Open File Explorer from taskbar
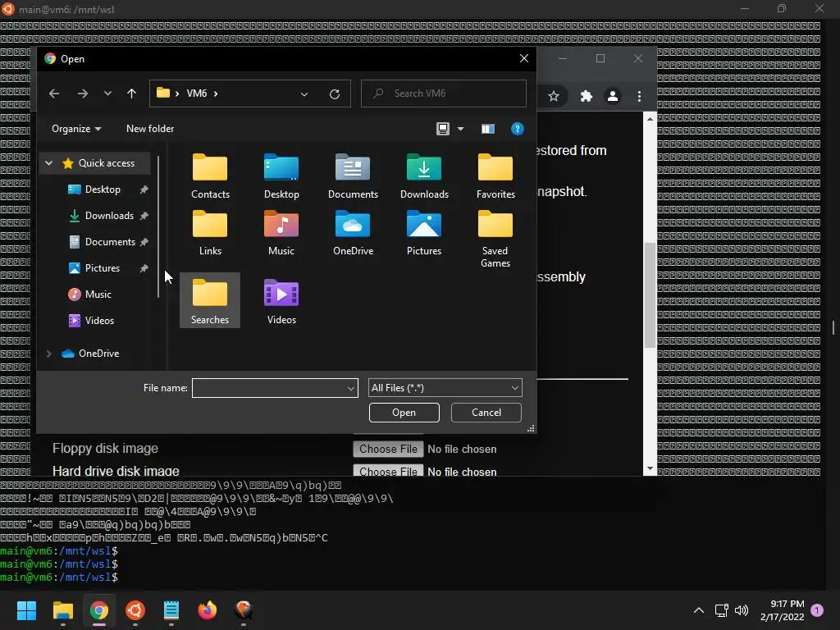The image size is (840, 630). (62, 610)
